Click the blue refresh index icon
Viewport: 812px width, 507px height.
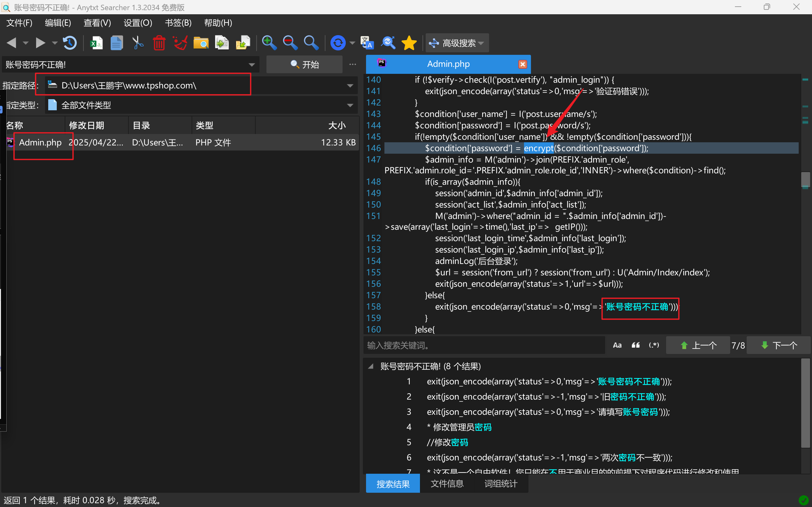coord(338,43)
